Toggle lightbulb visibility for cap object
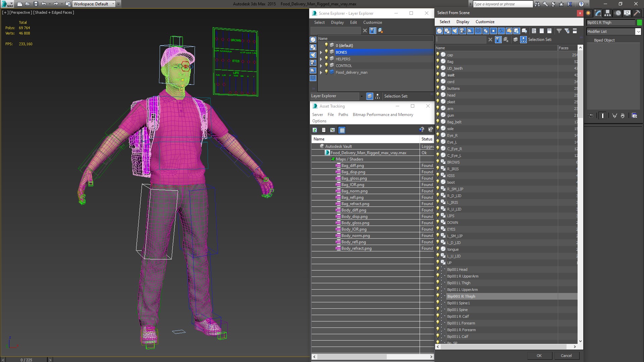The height and width of the screenshot is (362, 644). coord(438,55)
